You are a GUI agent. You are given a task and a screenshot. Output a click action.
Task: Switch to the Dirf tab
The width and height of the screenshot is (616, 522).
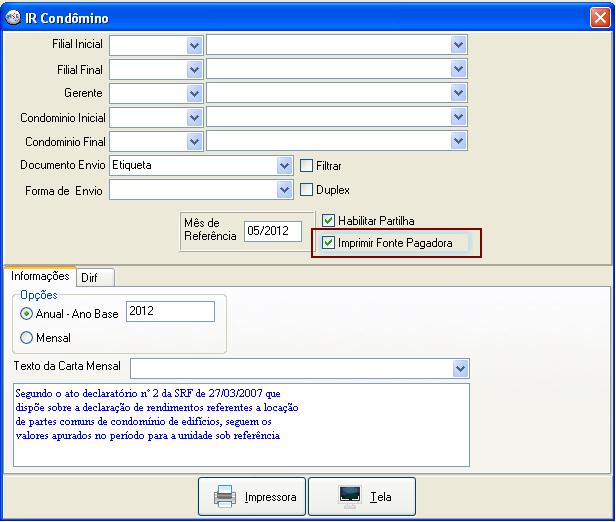(x=97, y=277)
